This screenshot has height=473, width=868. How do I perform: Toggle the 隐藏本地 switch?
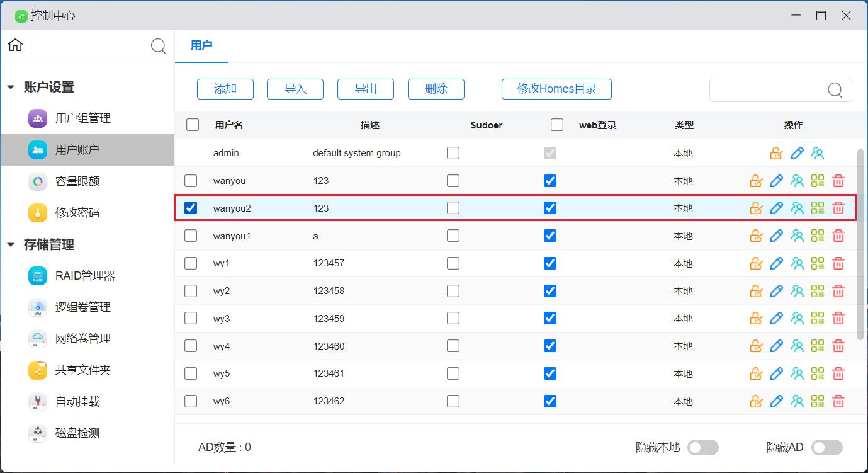click(702, 447)
